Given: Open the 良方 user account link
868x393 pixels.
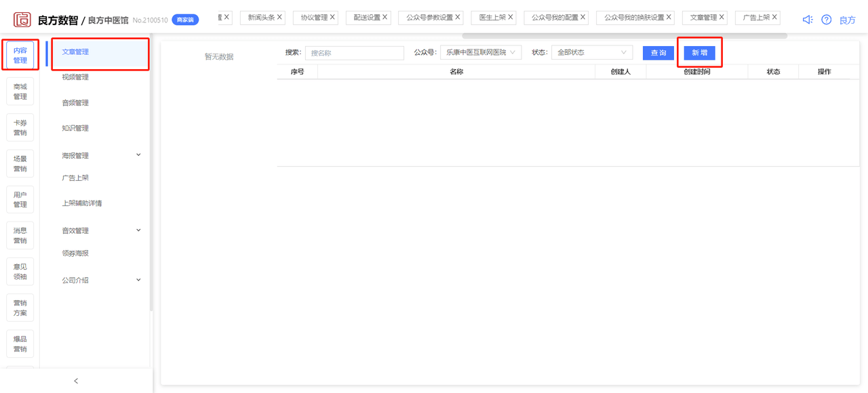Looking at the screenshot, I should click(848, 20).
